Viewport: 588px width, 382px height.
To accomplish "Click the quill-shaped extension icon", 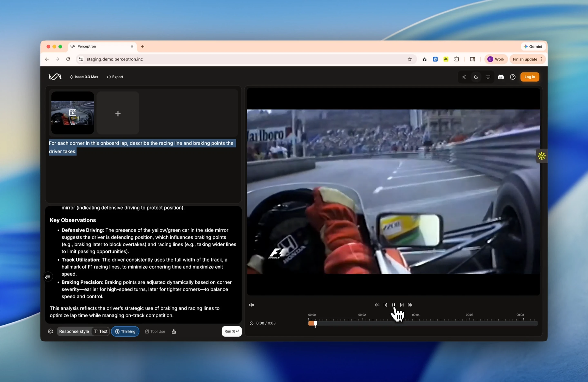I will [x=424, y=59].
